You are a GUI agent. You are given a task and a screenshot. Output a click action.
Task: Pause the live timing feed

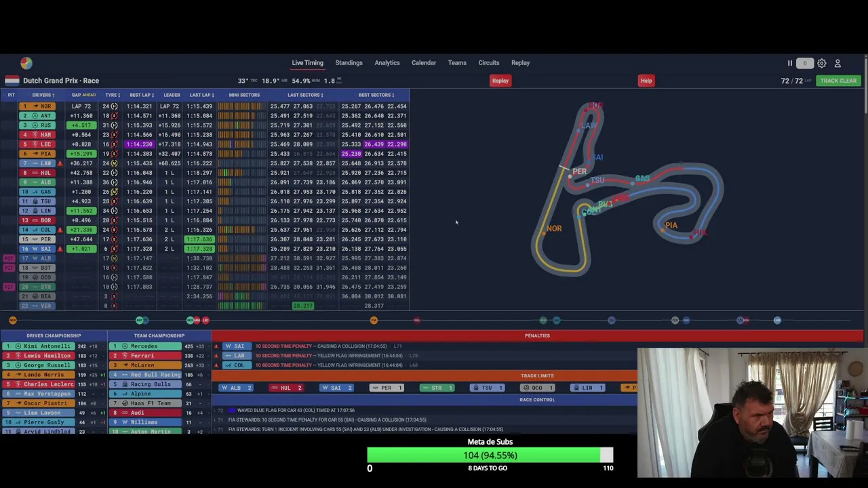(x=789, y=63)
